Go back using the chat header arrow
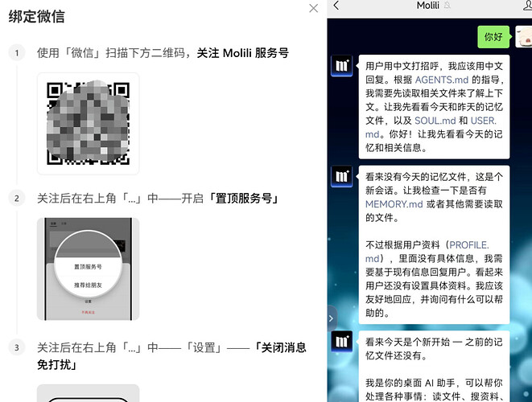 coord(336,5)
